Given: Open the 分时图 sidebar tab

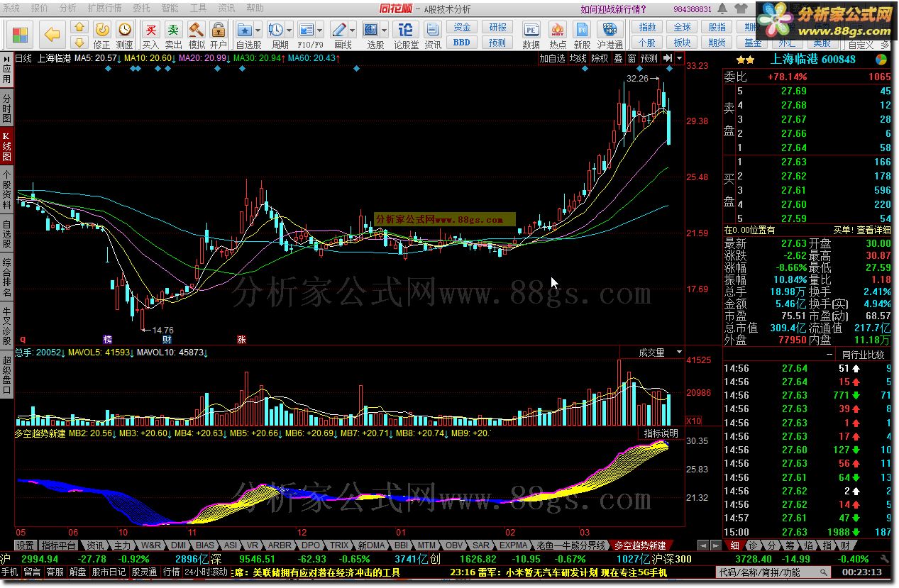Looking at the screenshot, I should coord(6,108).
